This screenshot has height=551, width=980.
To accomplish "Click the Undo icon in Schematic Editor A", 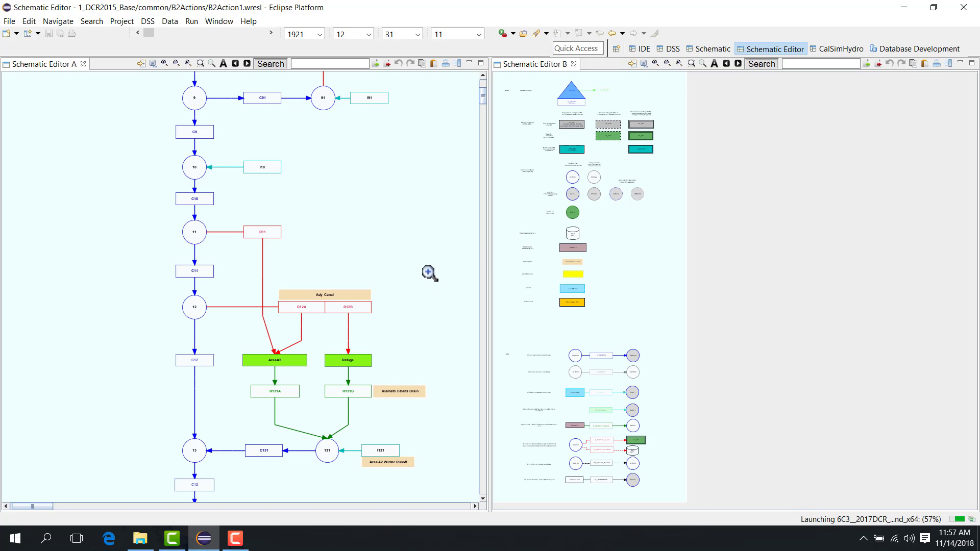I will 399,64.
